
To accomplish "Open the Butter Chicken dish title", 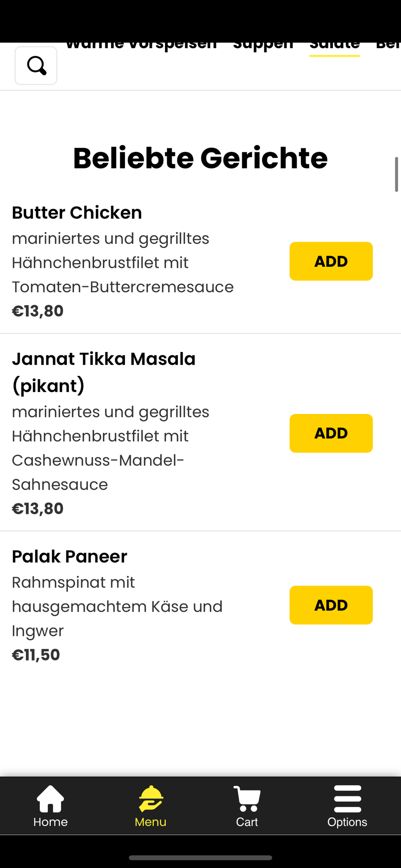I will pos(77,213).
